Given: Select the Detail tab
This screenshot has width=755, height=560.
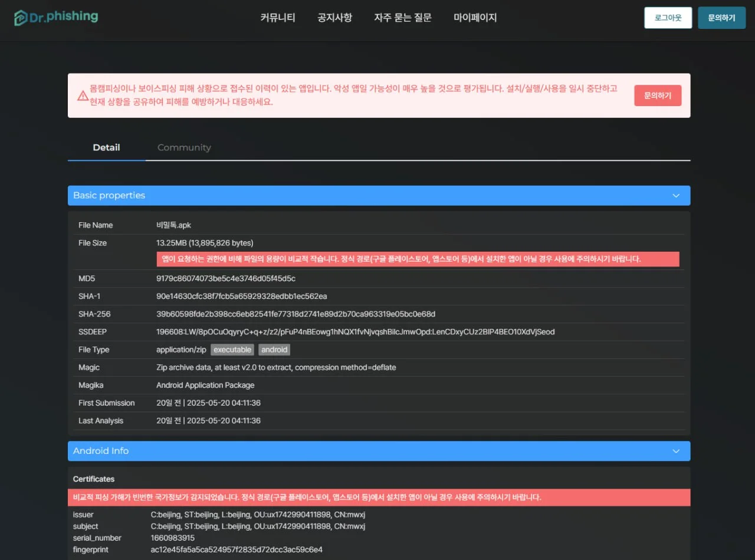Looking at the screenshot, I should tap(106, 147).
